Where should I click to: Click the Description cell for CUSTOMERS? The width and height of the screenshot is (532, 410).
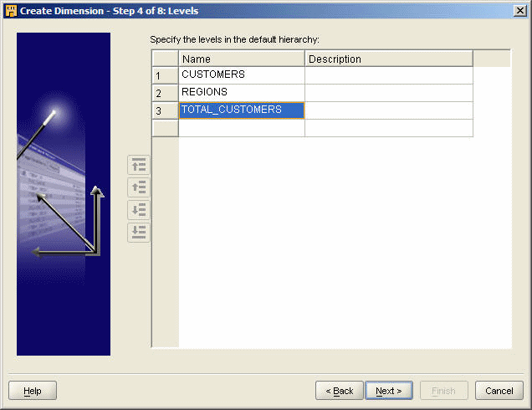[x=388, y=75]
